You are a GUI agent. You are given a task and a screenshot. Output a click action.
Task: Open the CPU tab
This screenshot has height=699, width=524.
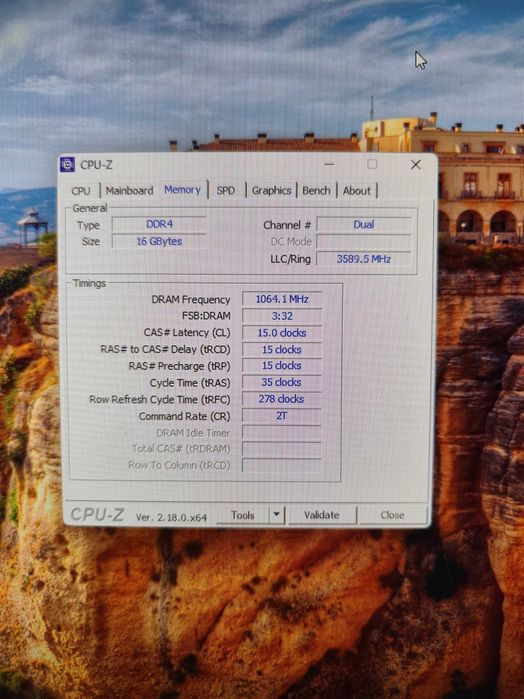[81, 191]
